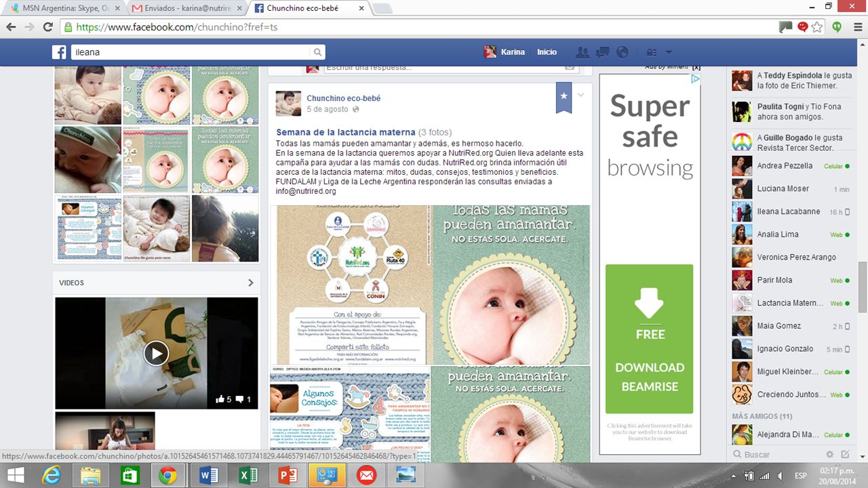Click Free Download Beamrise ad button

click(x=650, y=339)
